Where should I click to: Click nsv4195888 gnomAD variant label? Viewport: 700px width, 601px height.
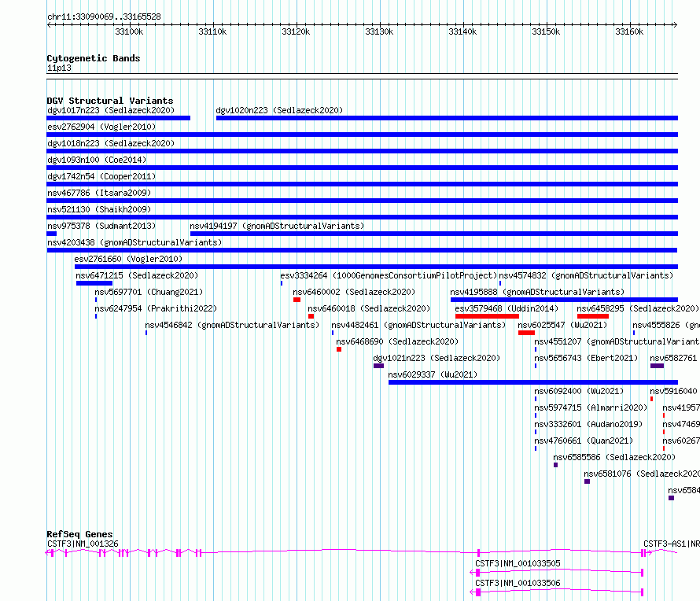[537, 292]
